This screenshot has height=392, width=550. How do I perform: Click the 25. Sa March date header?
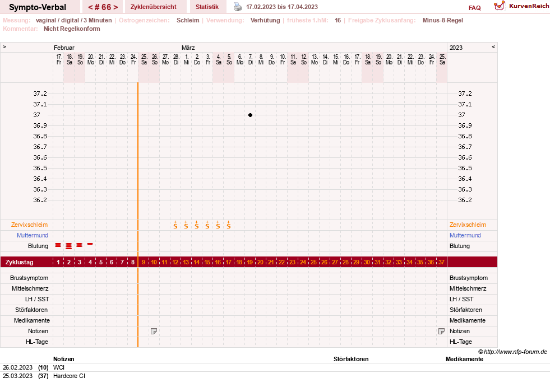tap(442, 59)
